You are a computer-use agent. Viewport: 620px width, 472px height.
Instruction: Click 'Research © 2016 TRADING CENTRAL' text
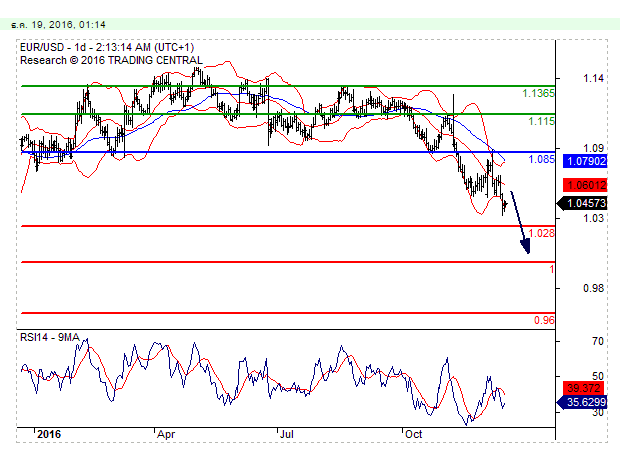(111, 60)
